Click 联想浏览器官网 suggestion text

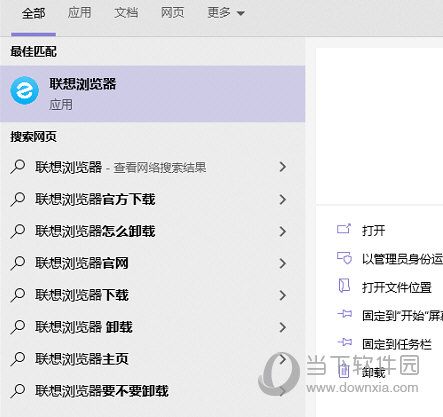click(x=82, y=263)
